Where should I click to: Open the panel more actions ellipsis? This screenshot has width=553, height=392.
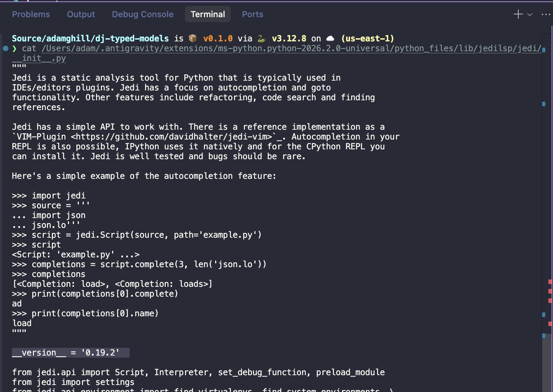coord(546,14)
